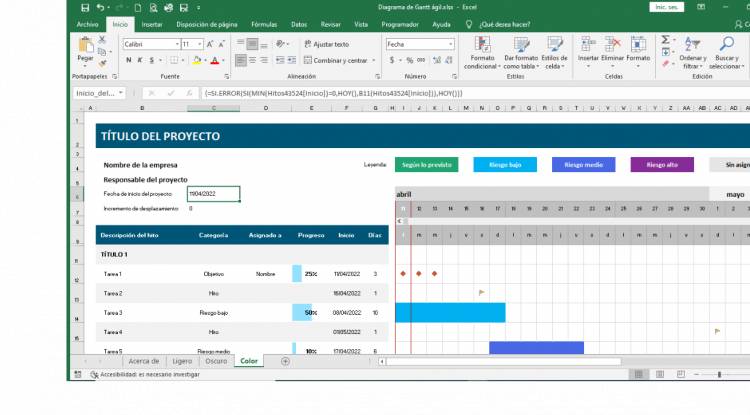
Task: Click the Tarea 3 blue Gantt bar
Action: point(450,313)
